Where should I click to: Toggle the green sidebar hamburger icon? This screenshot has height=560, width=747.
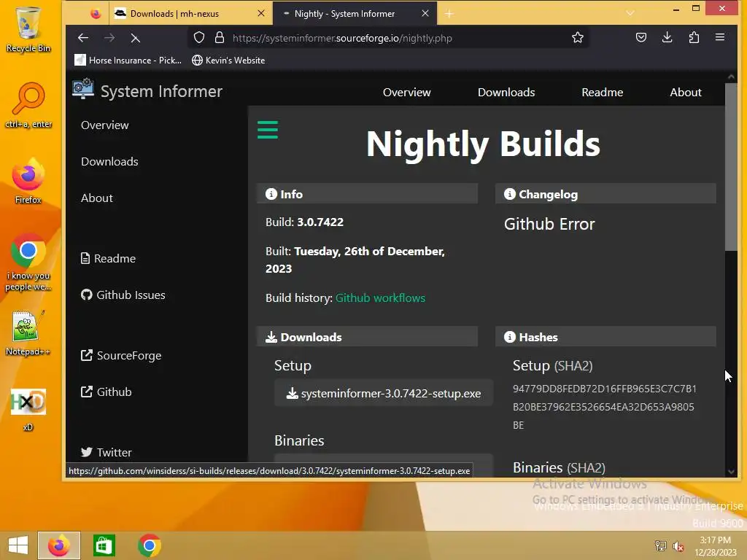tap(268, 130)
